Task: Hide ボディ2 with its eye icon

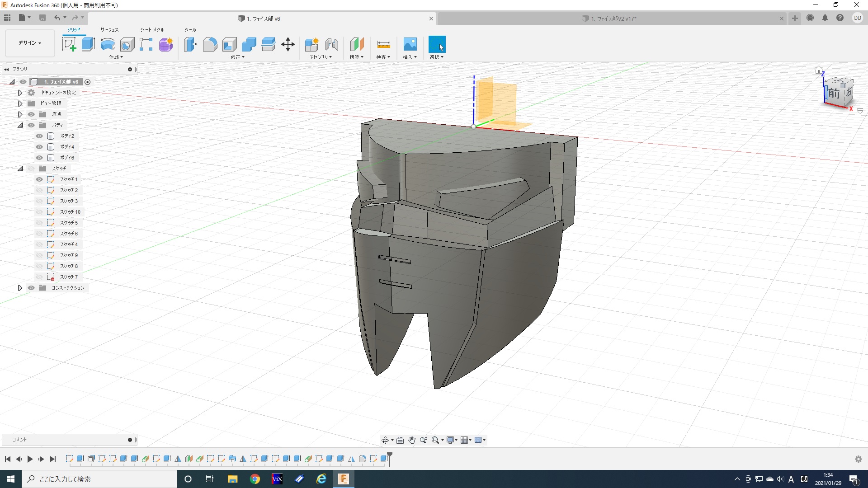Action: coord(39,136)
